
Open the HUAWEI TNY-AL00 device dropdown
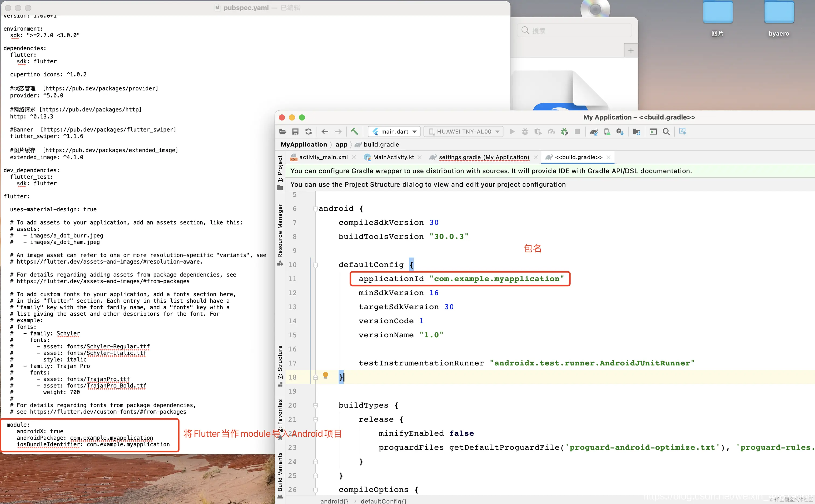pos(464,132)
